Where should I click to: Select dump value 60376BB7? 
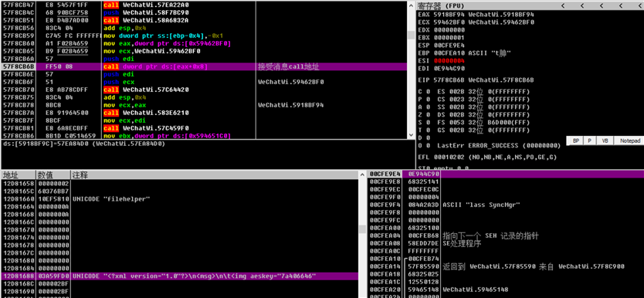point(53,191)
